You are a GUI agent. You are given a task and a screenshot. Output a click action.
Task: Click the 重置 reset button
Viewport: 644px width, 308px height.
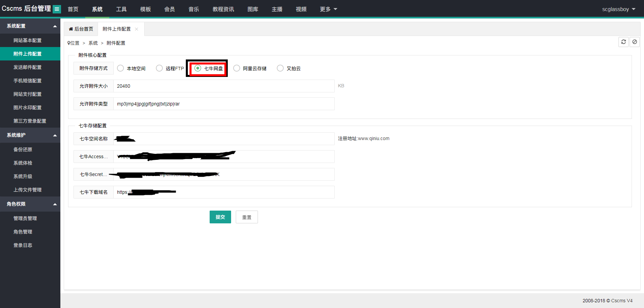[247, 217]
